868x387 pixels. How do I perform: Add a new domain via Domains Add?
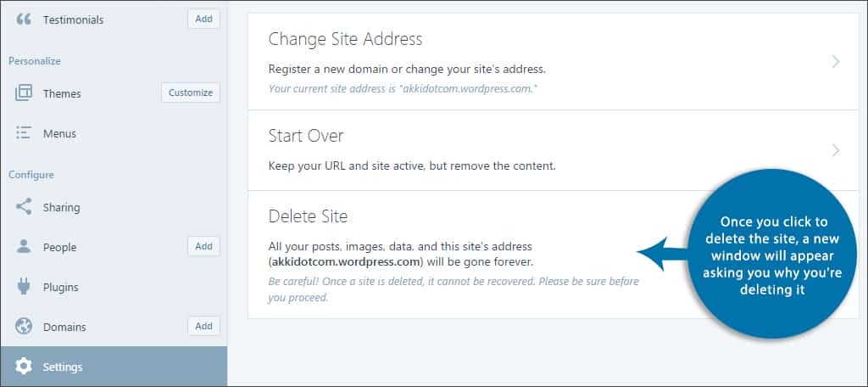(x=203, y=326)
